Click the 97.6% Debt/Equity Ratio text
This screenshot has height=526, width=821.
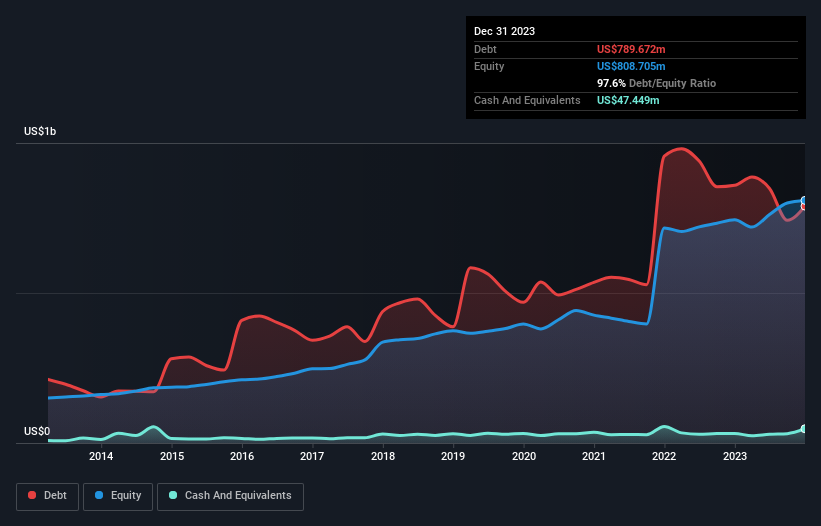(x=656, y=83)
